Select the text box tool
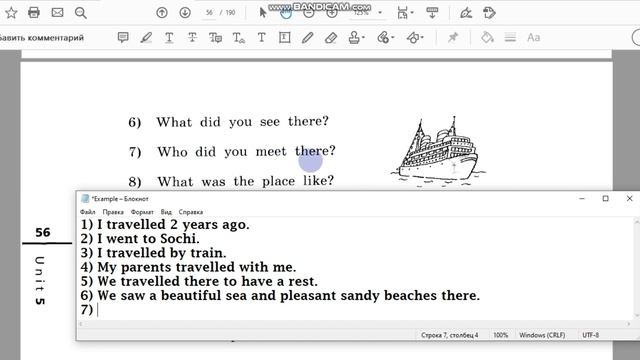This screenshot has height=360, width=640. tap(284, 38)
